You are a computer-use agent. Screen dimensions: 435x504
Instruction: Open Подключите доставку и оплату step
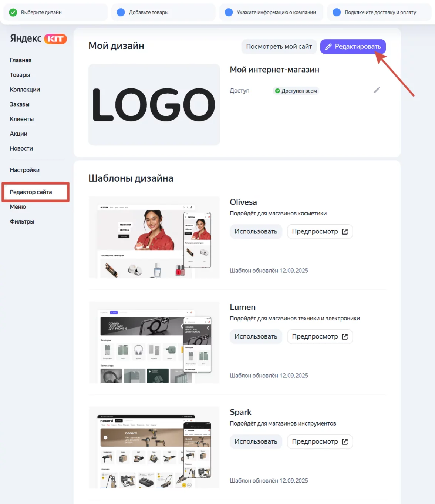[379, 12]
